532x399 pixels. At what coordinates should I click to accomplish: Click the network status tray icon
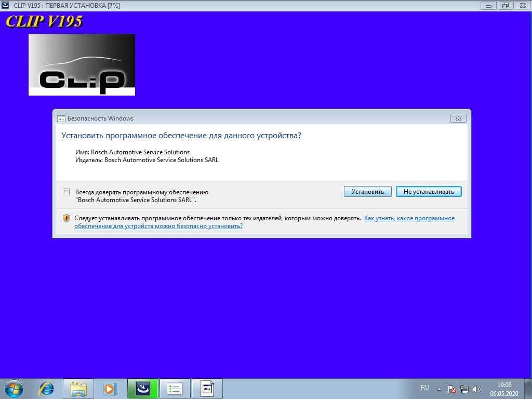pos(464,389)
